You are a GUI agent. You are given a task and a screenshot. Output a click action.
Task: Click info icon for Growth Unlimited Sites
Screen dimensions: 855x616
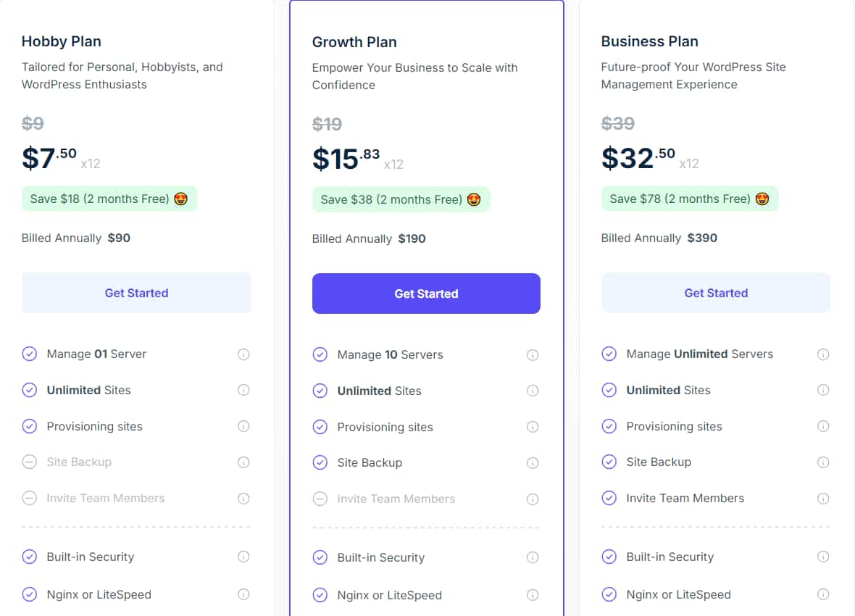[533, 391]
